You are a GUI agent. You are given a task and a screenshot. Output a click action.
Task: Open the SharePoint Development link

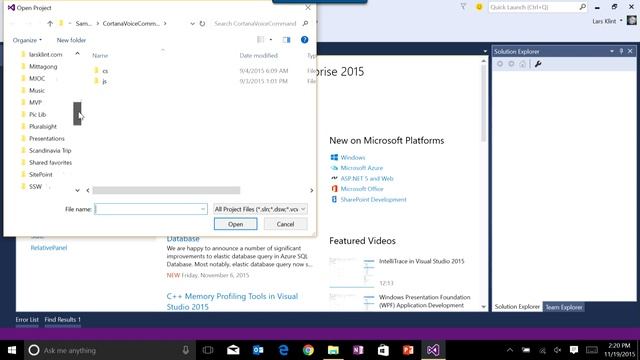pyautogui.click(x=373, y=200)
